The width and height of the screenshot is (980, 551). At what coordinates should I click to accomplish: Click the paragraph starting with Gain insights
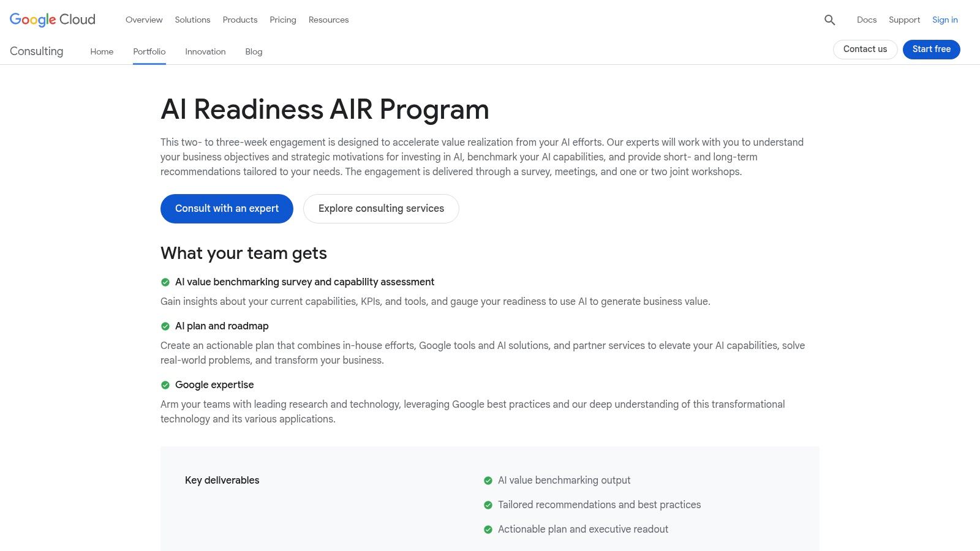click(435, 302)
